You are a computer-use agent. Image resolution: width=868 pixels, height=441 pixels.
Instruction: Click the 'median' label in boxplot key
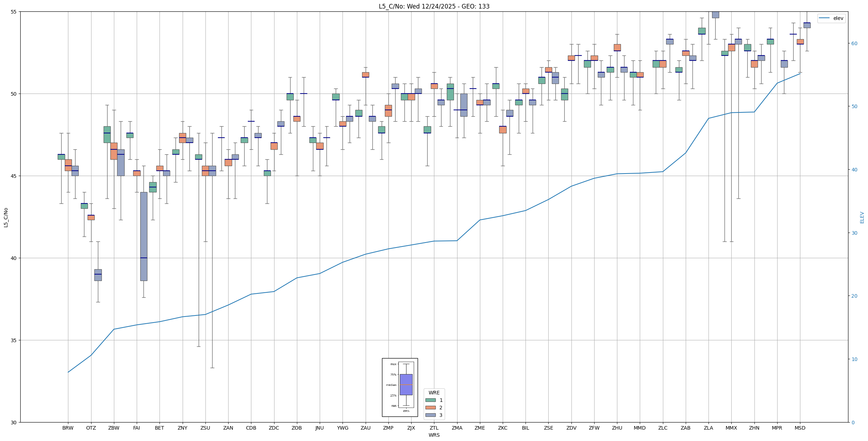(x=391, y=385)
